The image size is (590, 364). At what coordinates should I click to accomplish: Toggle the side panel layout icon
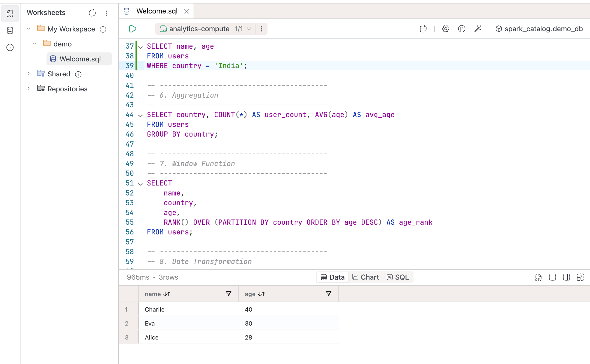pos(566,277)
